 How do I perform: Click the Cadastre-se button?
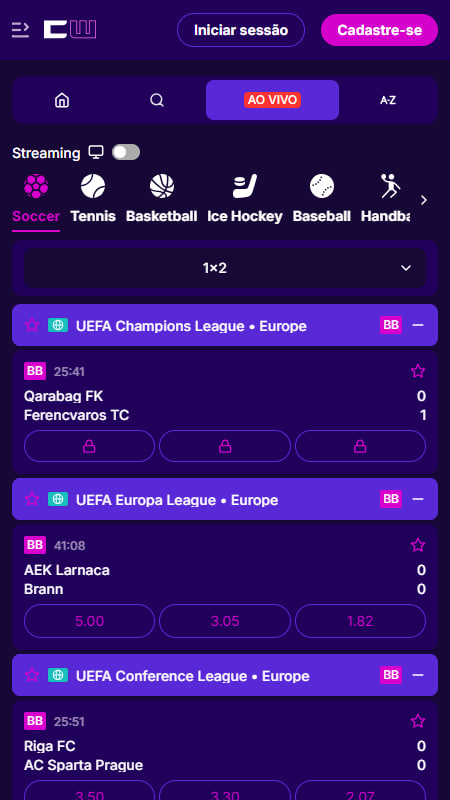[380, 30]
